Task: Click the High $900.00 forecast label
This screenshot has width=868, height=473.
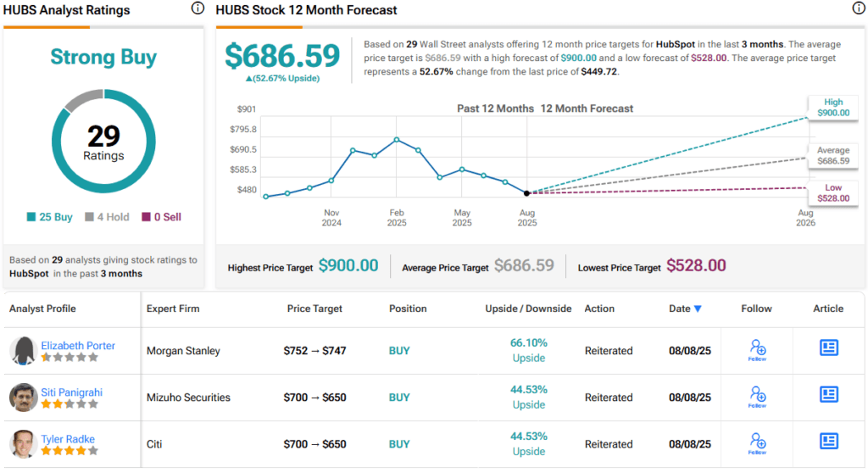Action: (833, 108)
